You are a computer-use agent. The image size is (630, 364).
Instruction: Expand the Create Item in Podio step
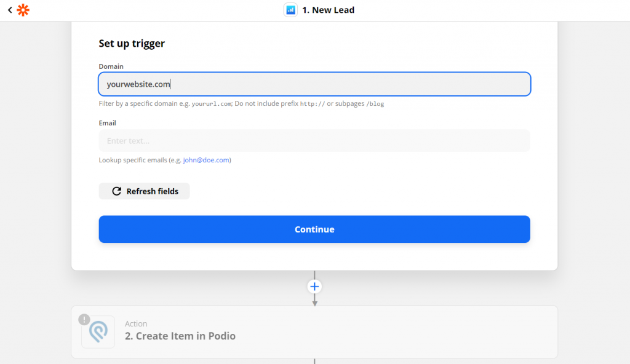point(314,332)
